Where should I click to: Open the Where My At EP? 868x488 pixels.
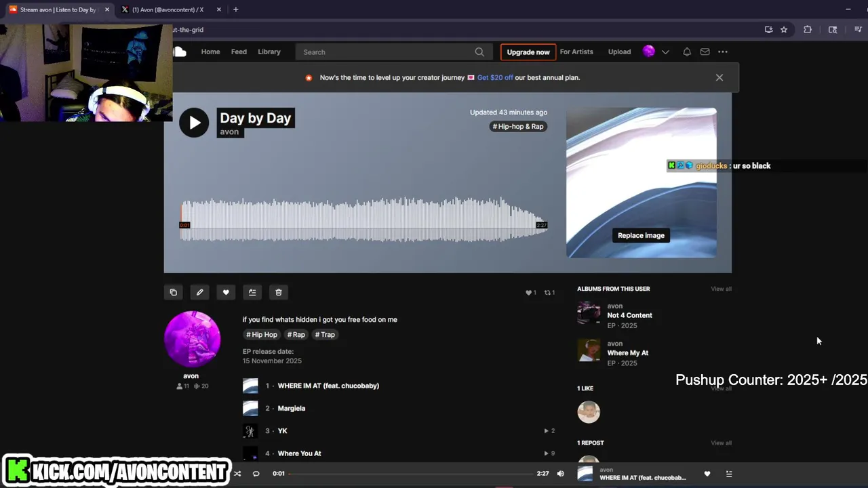pyautogui.click(x=628, y=353)
